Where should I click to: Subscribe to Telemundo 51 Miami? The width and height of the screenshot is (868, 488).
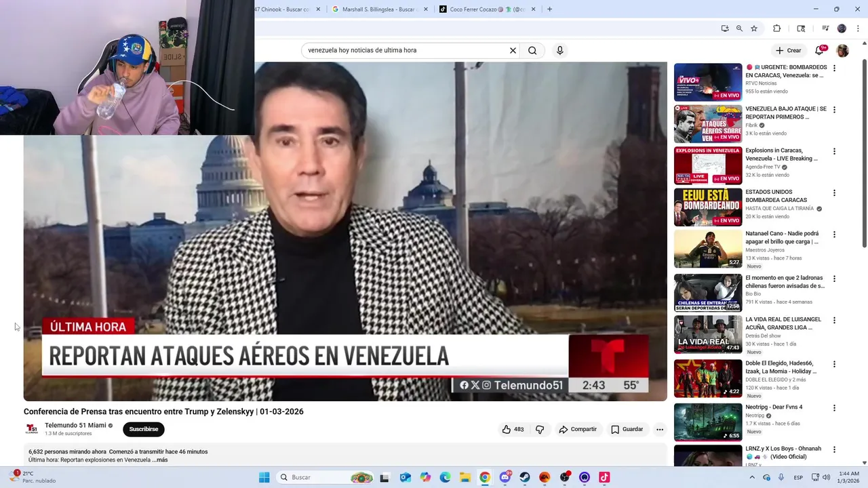coord(144,429)
